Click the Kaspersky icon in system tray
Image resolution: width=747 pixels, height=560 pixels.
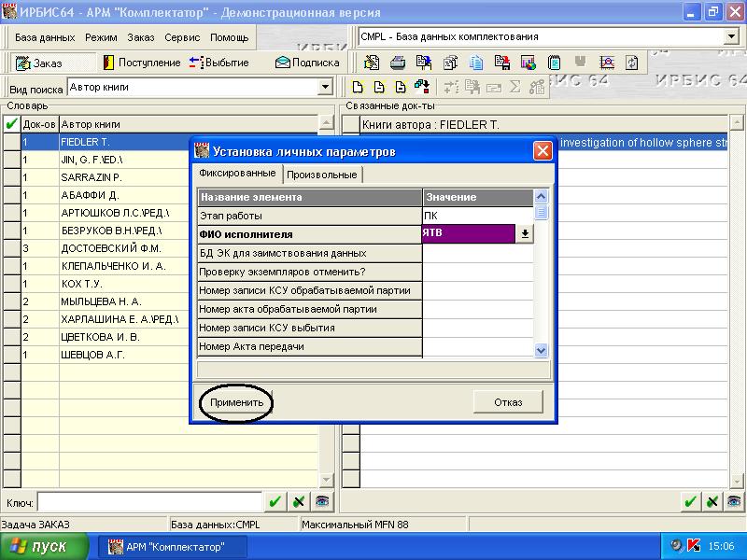(x=694, y=546)
